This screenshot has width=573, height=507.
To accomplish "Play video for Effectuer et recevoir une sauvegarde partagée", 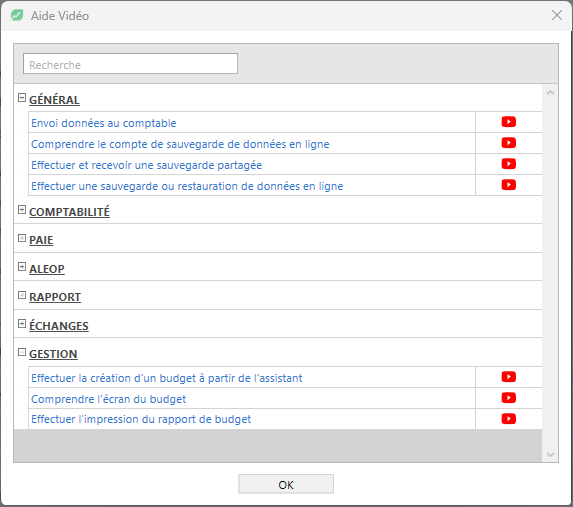I will [x=508, y=164].
